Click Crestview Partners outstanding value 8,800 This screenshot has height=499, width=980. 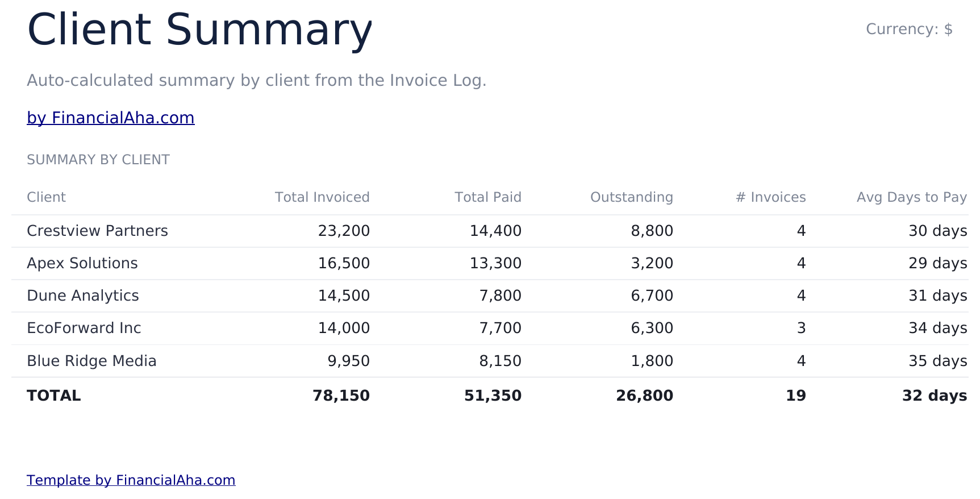coord(652,231)
